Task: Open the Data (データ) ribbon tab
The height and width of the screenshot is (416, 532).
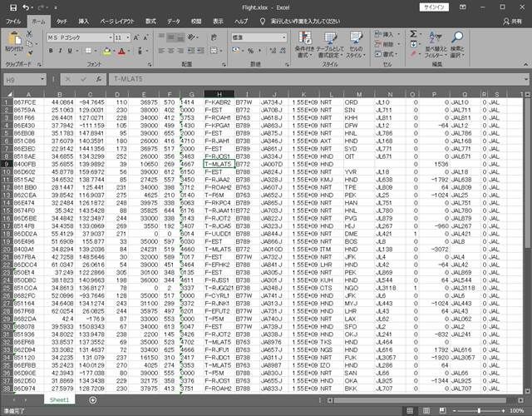Action: pos(174,22)
